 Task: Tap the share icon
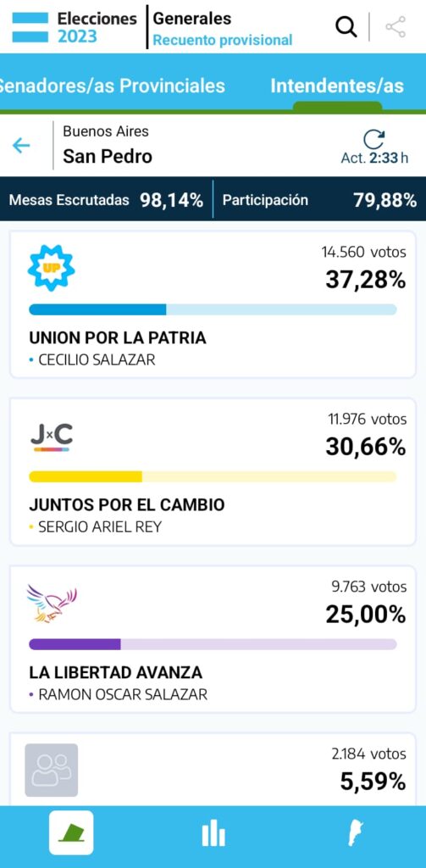click(x=395, y=27)
